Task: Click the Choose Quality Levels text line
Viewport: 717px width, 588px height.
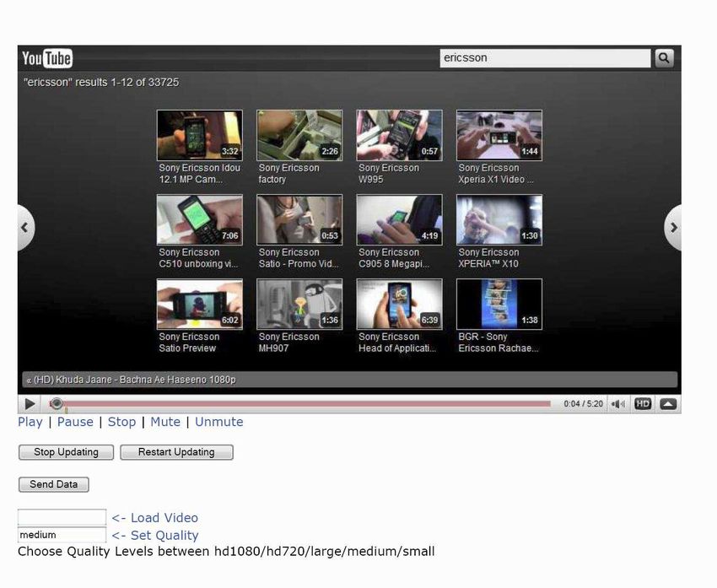Action: tap(226, 552)
